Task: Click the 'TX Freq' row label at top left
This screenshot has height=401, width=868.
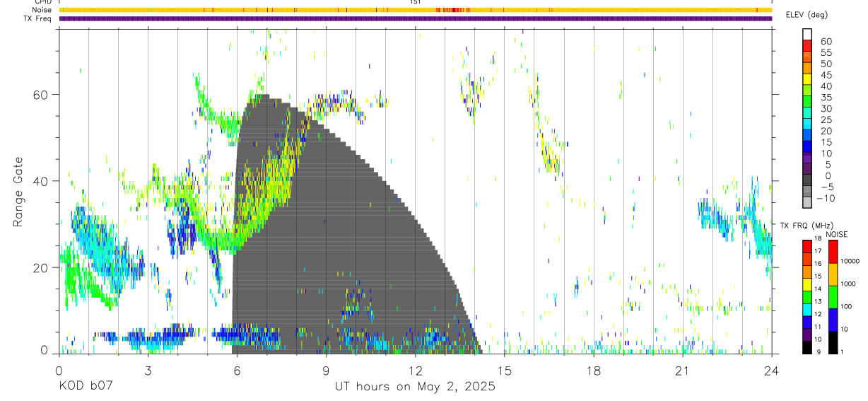Action: pos(39,18)
